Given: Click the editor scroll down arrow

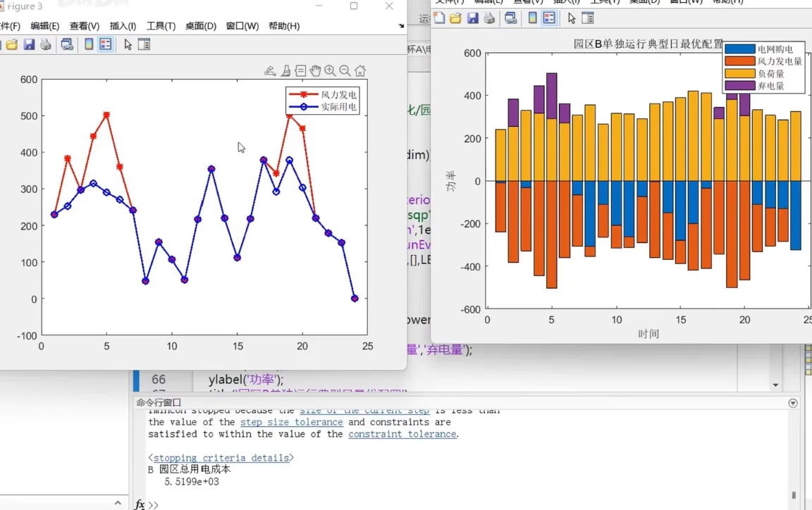Looking at the screenshot, I should (775, 385).
